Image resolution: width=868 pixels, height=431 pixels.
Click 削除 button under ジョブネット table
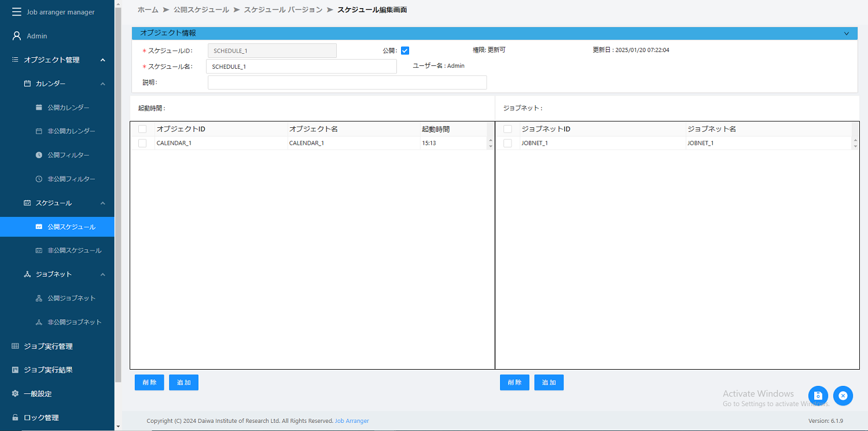(514, 382)
